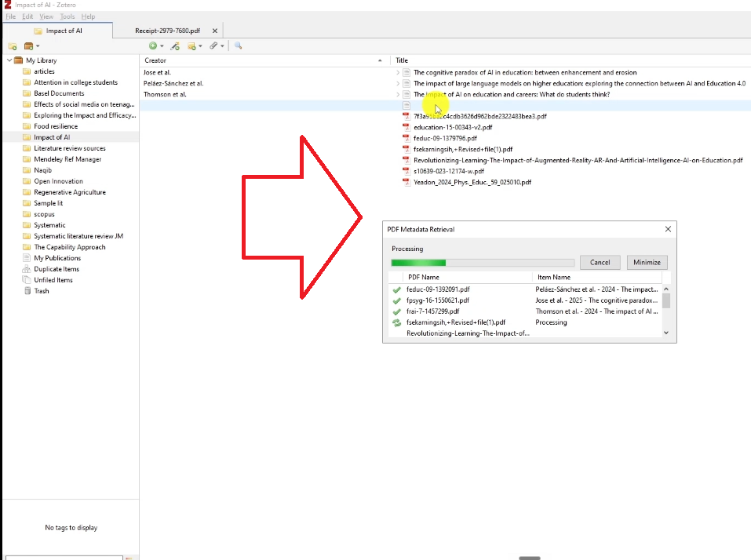Click the tag selector menu icon
This screenshot has width=751, height=560.
[129, 558]
